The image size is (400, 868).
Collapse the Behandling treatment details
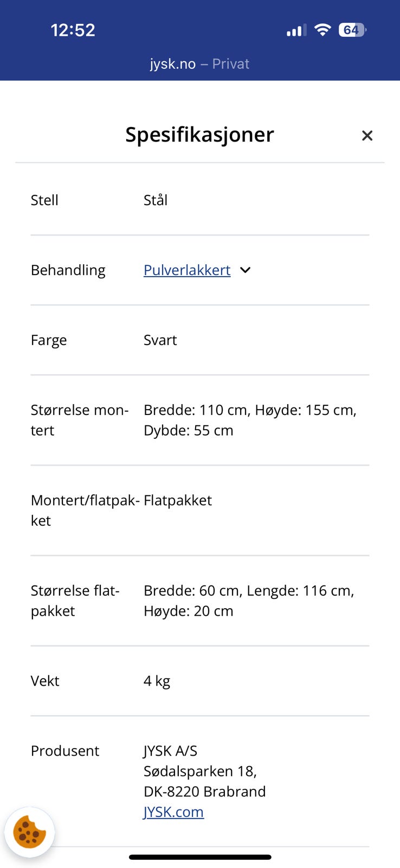pos(245,270)
